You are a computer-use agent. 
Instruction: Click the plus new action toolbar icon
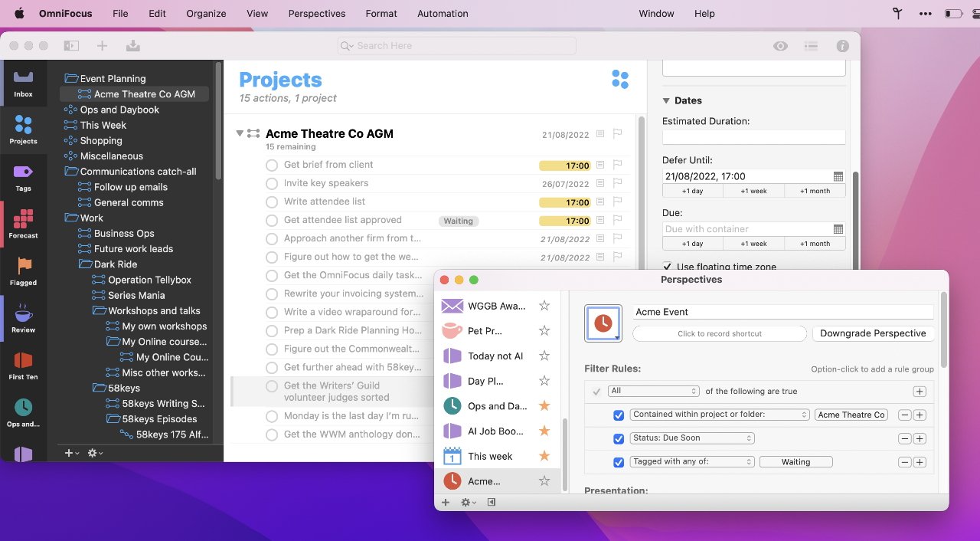coord(102,46)
